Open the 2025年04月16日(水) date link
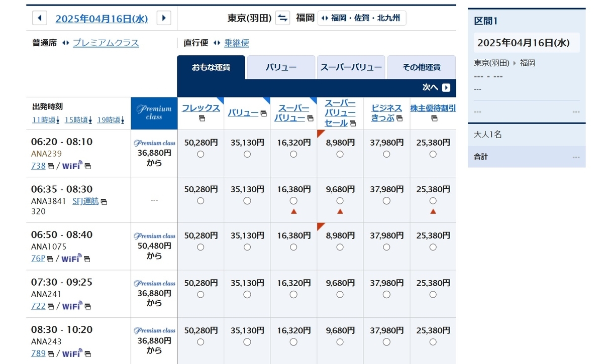 (102, 19)
